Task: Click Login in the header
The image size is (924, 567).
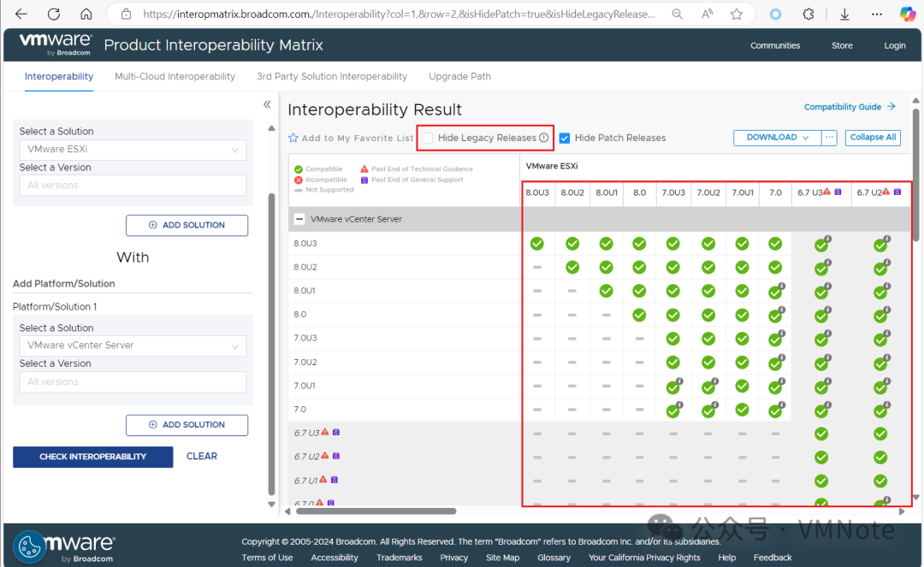Action: point(895,45)
